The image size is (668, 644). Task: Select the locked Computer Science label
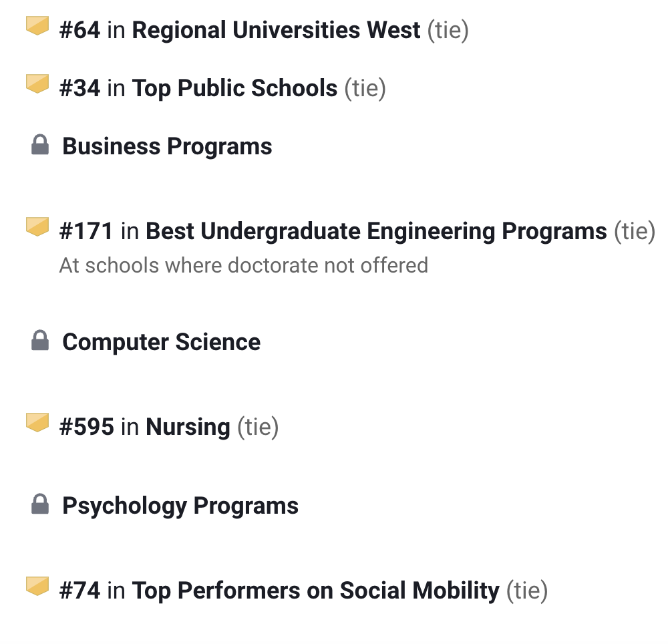click(161, 342)
